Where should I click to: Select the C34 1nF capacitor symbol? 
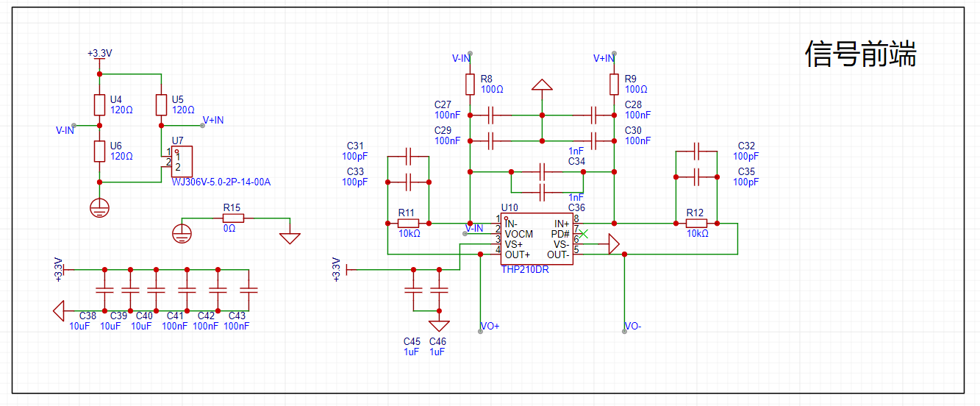[x=542, y=173]
